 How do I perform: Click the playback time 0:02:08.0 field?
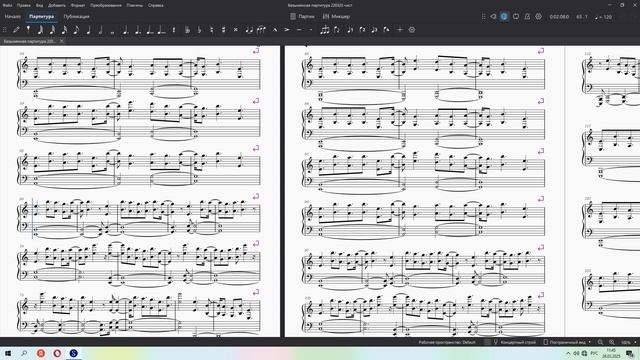(x=559, y=17)
